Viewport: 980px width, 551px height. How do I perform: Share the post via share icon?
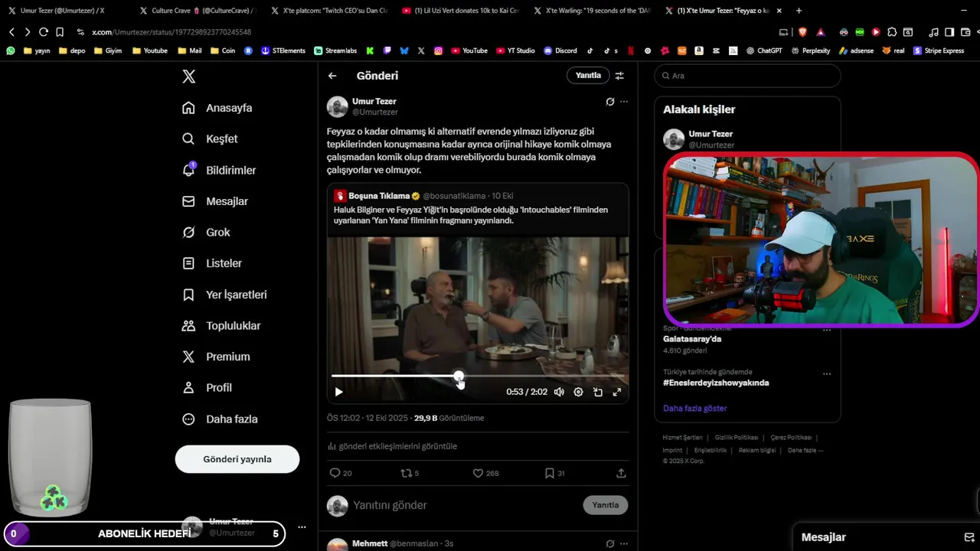[x=621, y=473]
